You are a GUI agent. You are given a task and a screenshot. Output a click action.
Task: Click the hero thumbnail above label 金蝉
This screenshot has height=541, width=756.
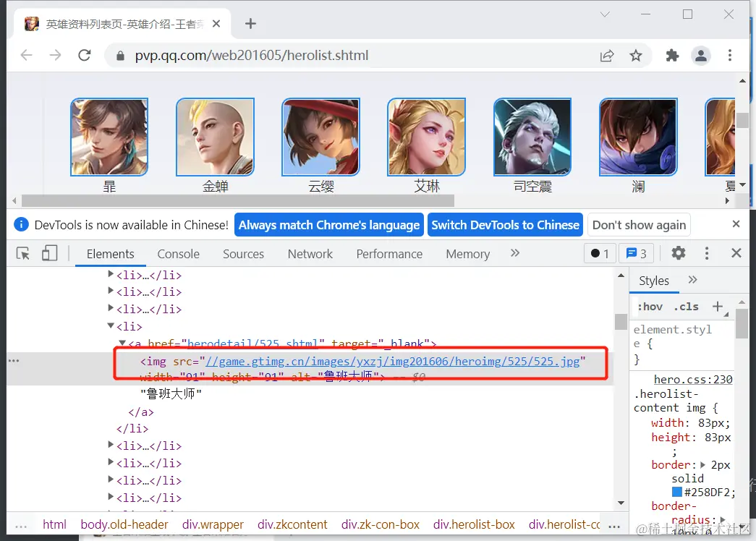coord(215,137)
